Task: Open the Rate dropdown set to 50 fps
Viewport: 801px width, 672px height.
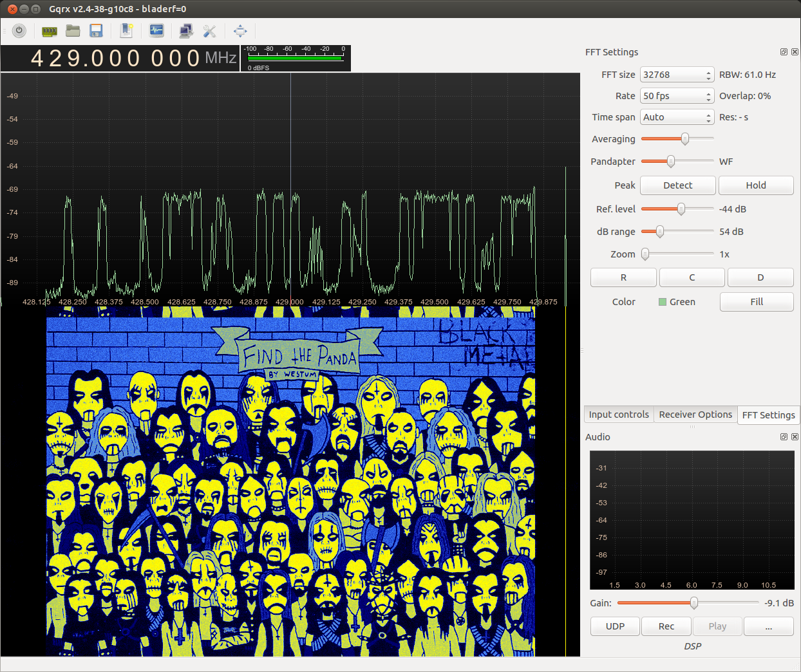Action: pos(677,96)
